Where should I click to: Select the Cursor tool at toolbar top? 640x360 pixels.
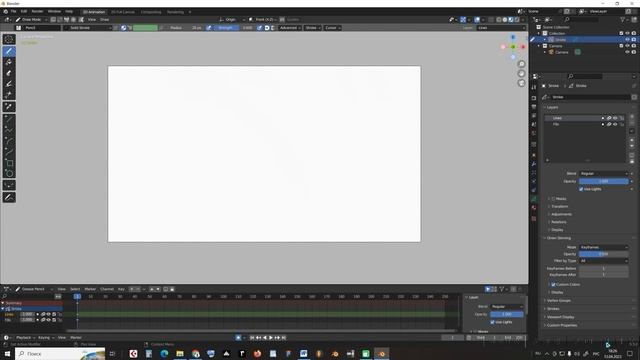pos(9,39)
